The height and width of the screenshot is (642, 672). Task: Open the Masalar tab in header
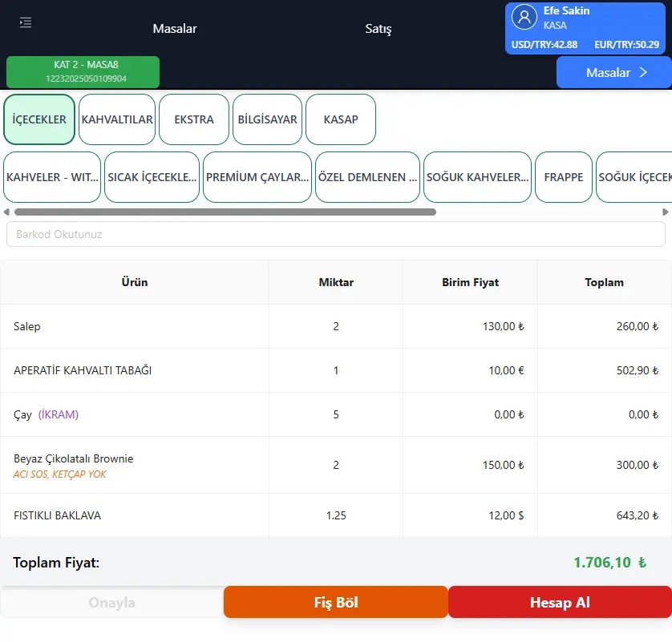[x=175, y=29]
